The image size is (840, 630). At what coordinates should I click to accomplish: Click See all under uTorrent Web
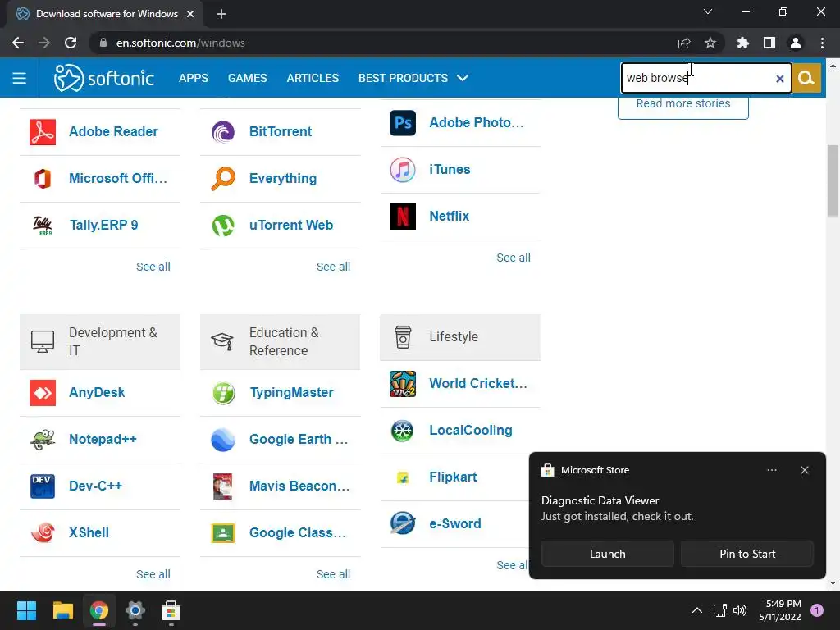click(x=333, y=267)
